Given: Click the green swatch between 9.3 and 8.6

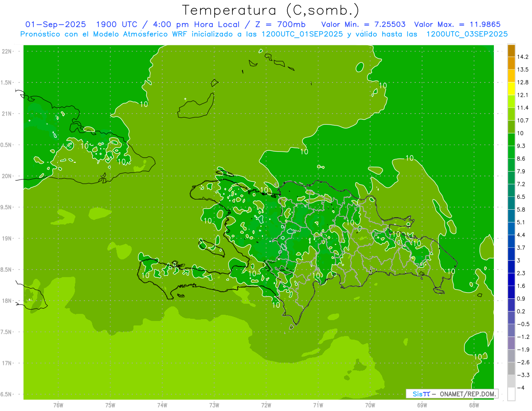Looking at the screenshot, I should (511, 152).
